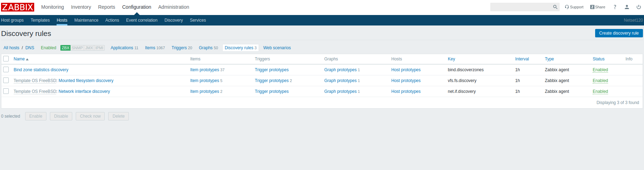Switch to Graphs 50 tab
Viewport: 644px width, 170px height.
(208, 48)
